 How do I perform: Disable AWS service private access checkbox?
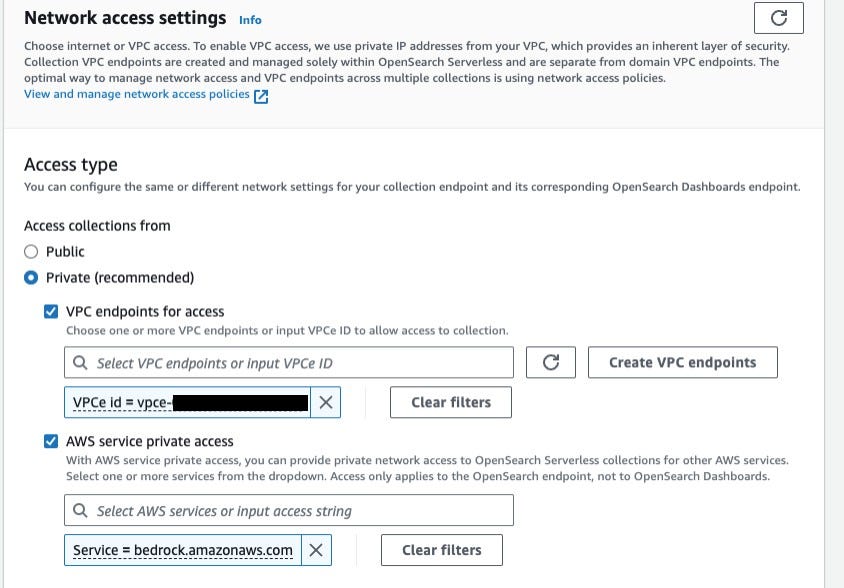click(x=52, y=442)
